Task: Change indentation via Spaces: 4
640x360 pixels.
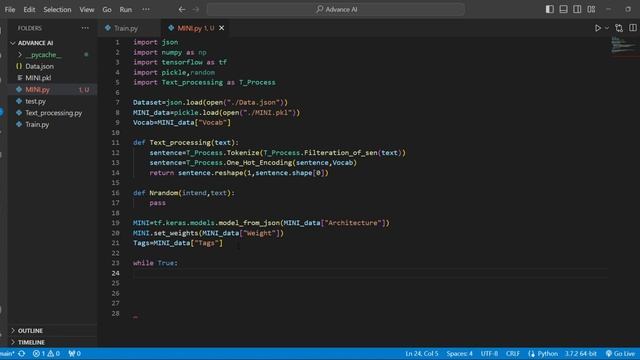Action: pyautogui.click(x=459, y=353)
